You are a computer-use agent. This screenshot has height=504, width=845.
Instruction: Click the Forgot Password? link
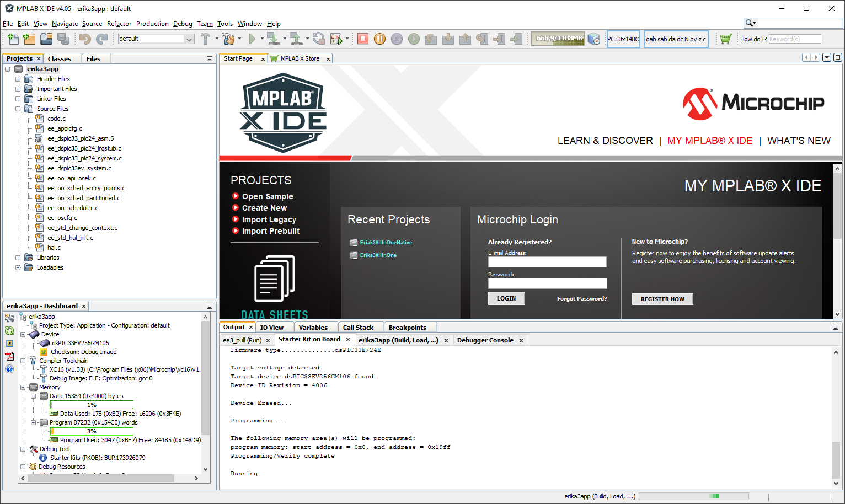(x=582, y=298)
